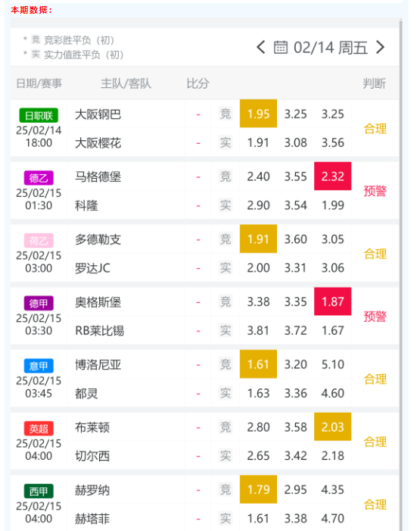Viewport: 420px width, 531px height.
Task: Click the 德乙 league badge
Action: [39, 178]
